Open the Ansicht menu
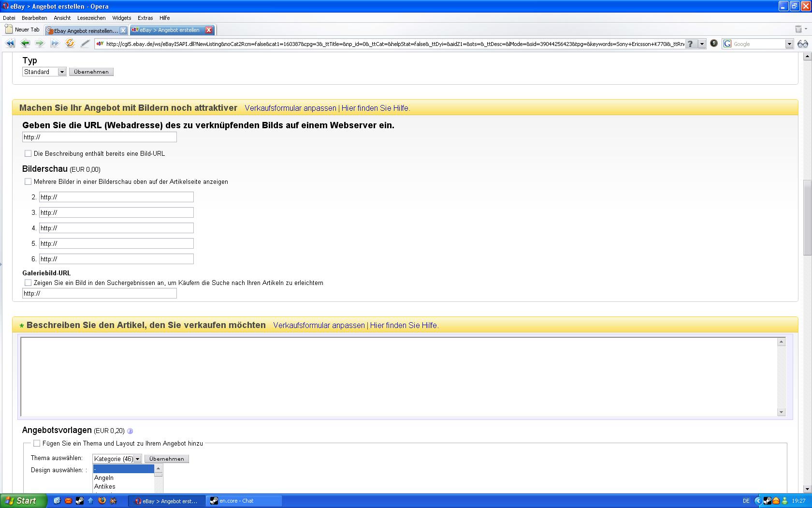Viewport: 812px width, 508px height. [62, 18]
